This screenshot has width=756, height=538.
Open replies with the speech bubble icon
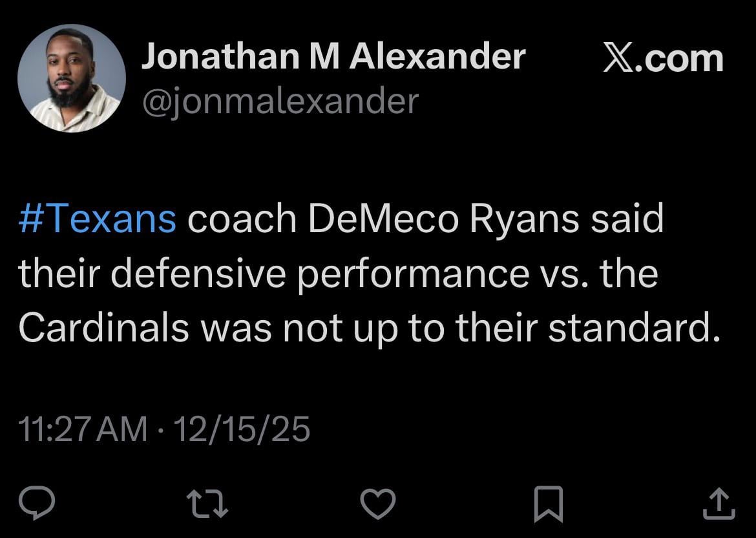(x=38, y=501)
